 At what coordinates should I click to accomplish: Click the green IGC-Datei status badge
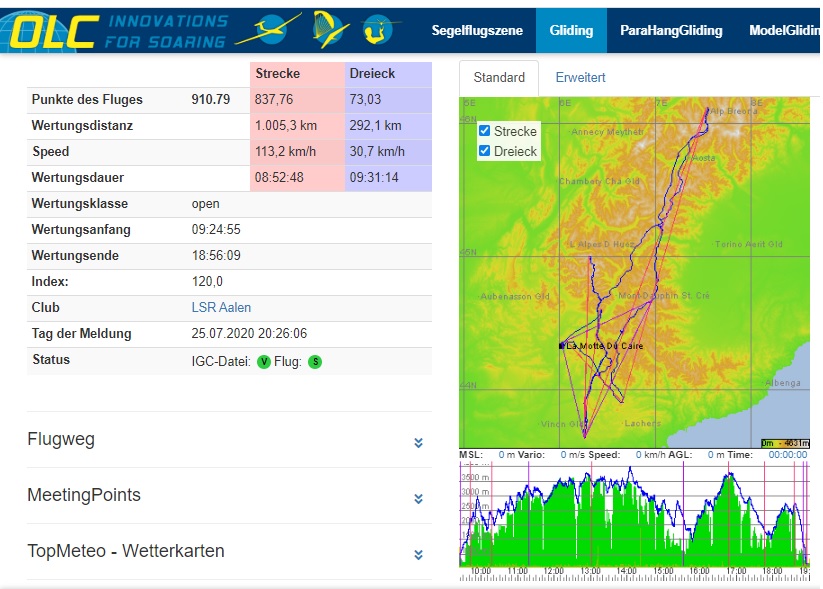tap(264, 362)
